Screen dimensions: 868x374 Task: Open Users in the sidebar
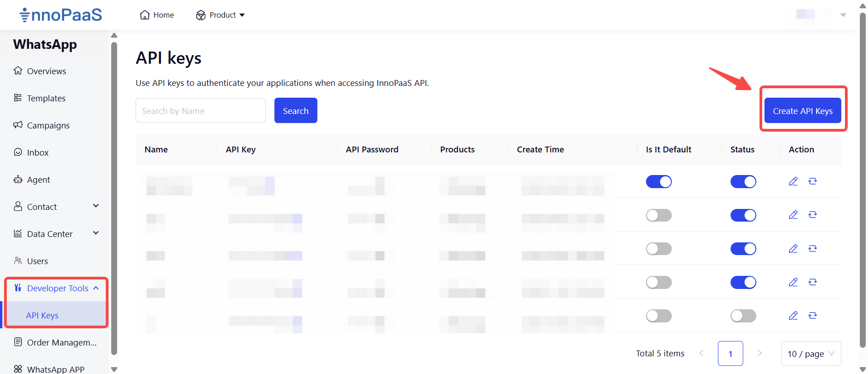(37, 261)
